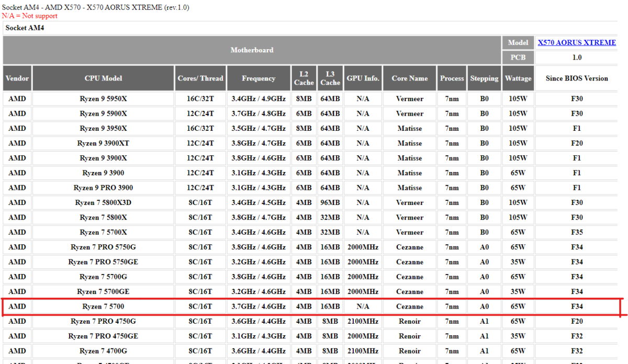Click the CPU Model column header
Screen dimensions: 628x364
103,78
